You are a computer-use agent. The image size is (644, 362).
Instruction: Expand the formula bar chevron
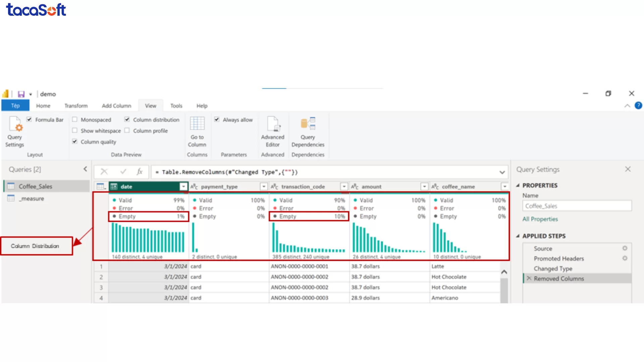(502, 172)
